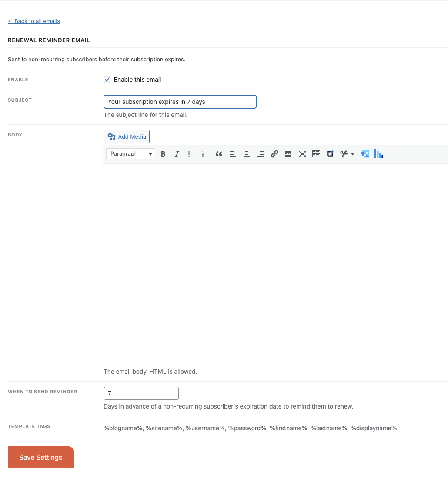This screenshot has width=448, height=485.
Task: Align text right
Action: (261, 154)
